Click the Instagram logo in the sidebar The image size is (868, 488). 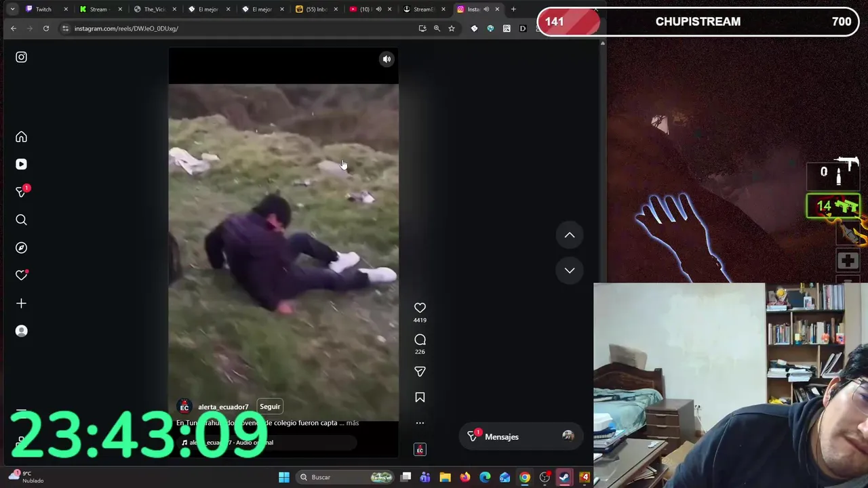21,57
